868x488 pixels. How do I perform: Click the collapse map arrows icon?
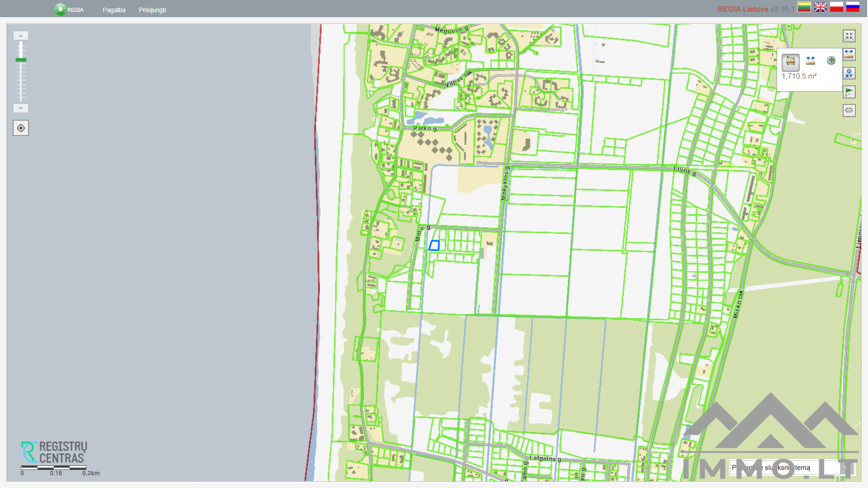click(849, 36)
